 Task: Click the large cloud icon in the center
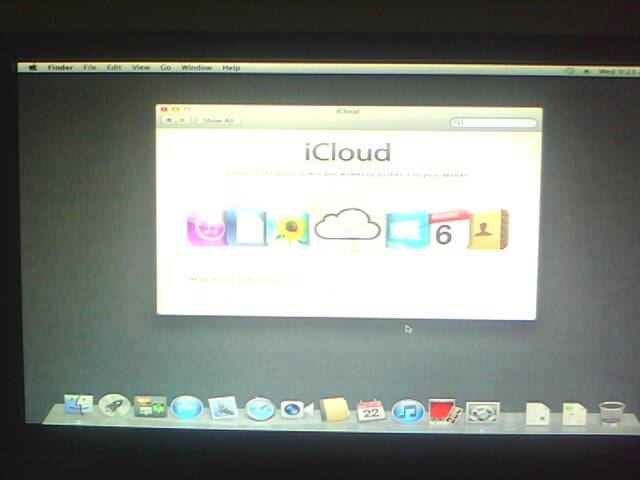point(347,227)
